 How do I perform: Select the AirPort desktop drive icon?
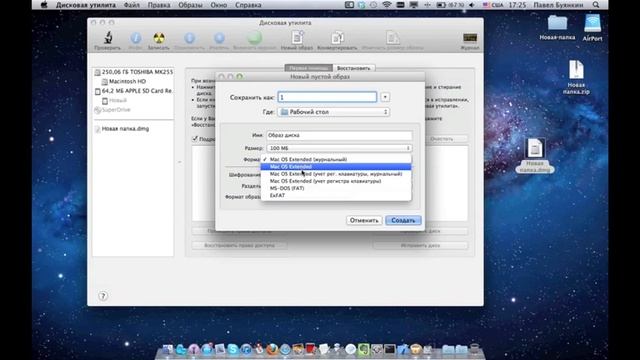[x=592, y=28]
